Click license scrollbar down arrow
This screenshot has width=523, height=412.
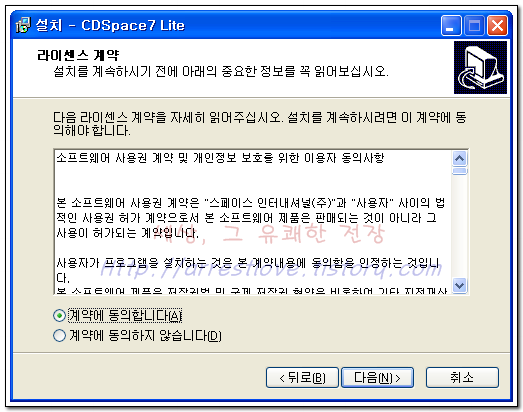coord(460,286)
